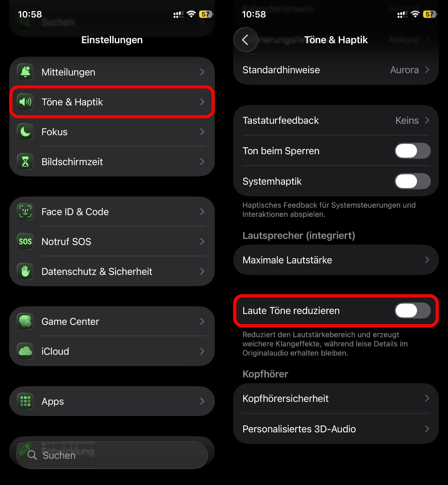Open Standardhinweise set to Aurora
Image resolution: width=448 pixels, height=485 pixels.
pyautogui.click(x=336, y=70)
